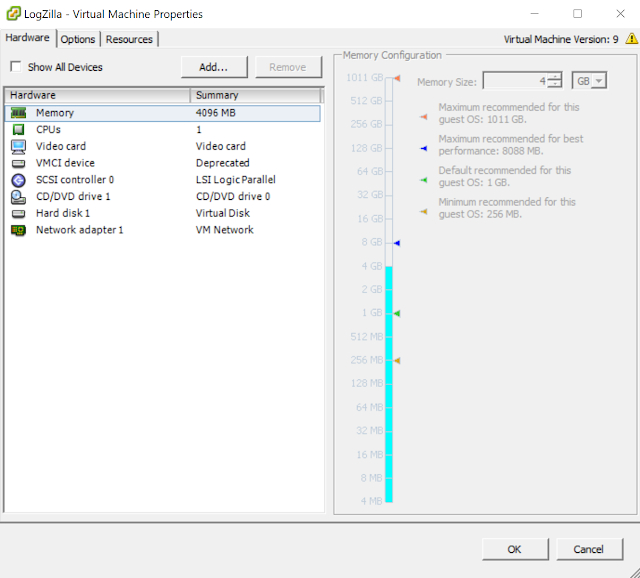Click the CD/DVD drive 0 summary value
The height and width of the screenshot is (578, 640).
coord(233,197)
